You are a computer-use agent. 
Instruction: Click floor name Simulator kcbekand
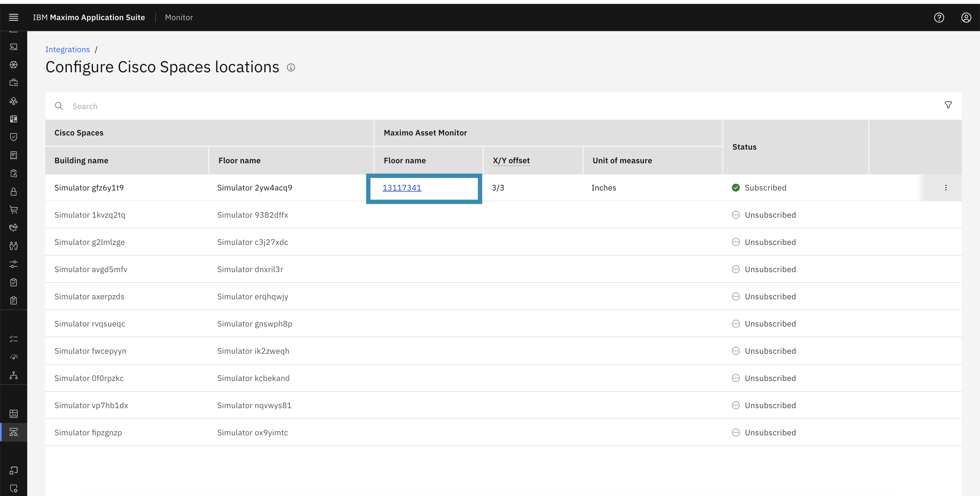[x=254, y=378]
